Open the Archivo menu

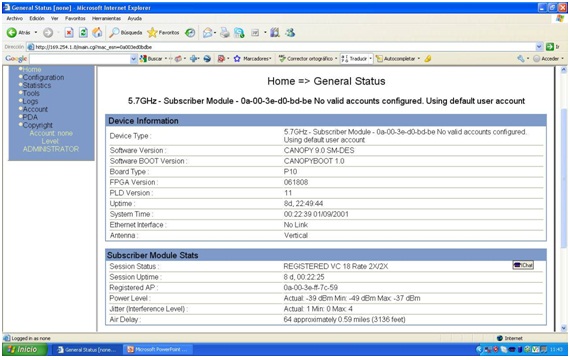[15, 18]
